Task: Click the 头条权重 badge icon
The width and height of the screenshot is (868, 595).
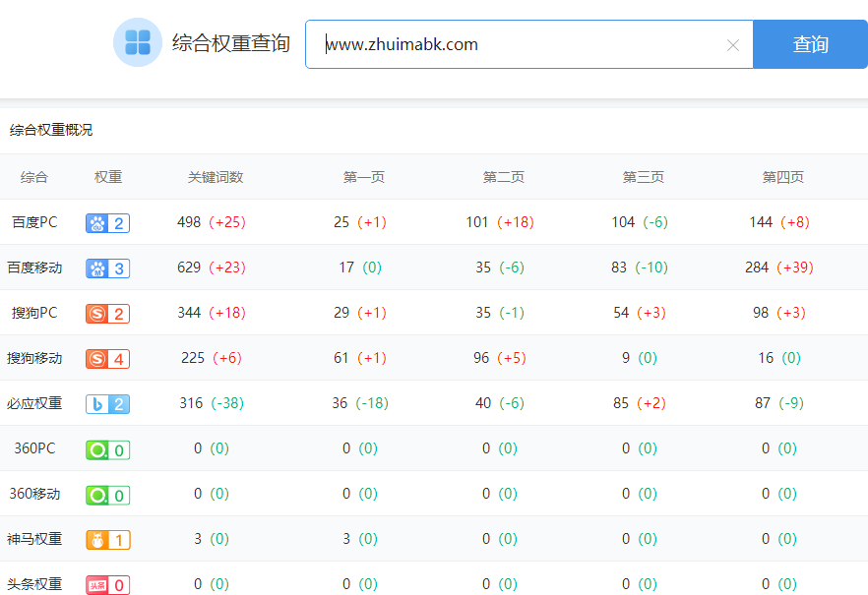Action: pyautogui.click(x=108, y=585)
